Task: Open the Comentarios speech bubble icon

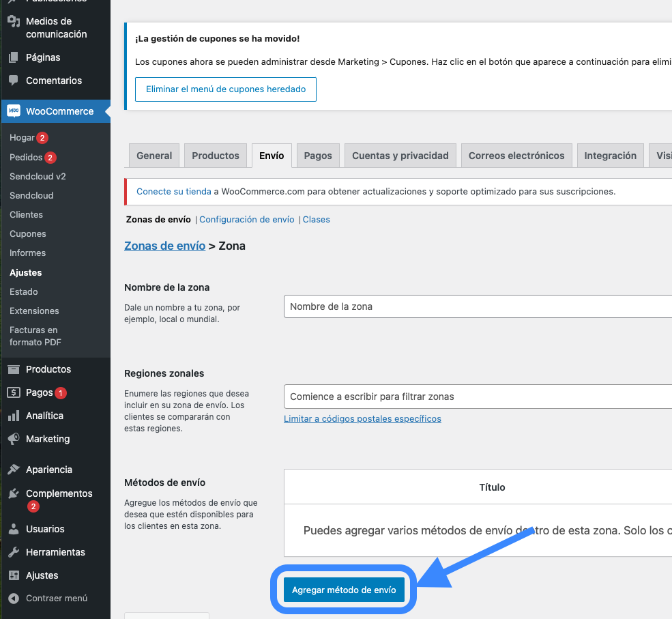Action: point(14,80)
